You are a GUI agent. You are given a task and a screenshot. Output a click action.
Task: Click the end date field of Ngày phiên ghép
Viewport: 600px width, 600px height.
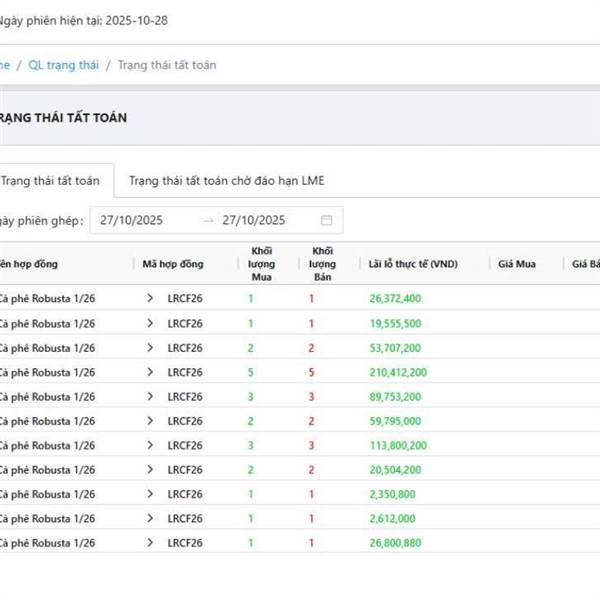254,220
